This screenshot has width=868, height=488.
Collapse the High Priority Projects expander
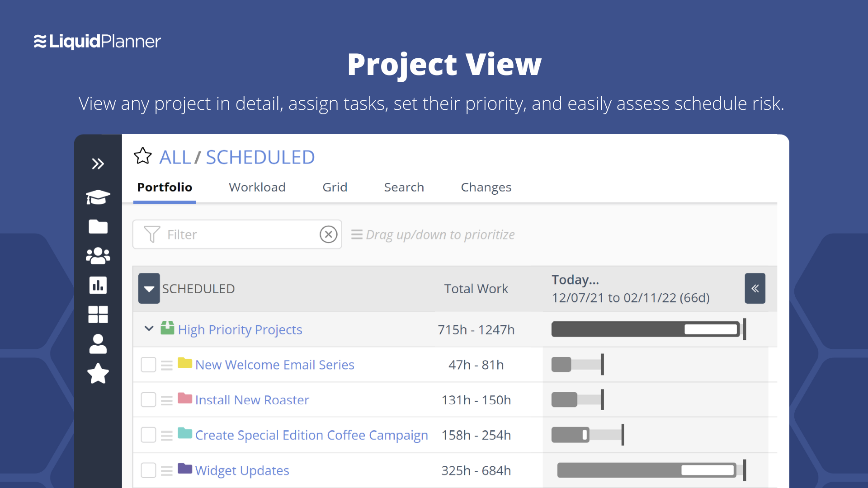[x=148, y=329]
